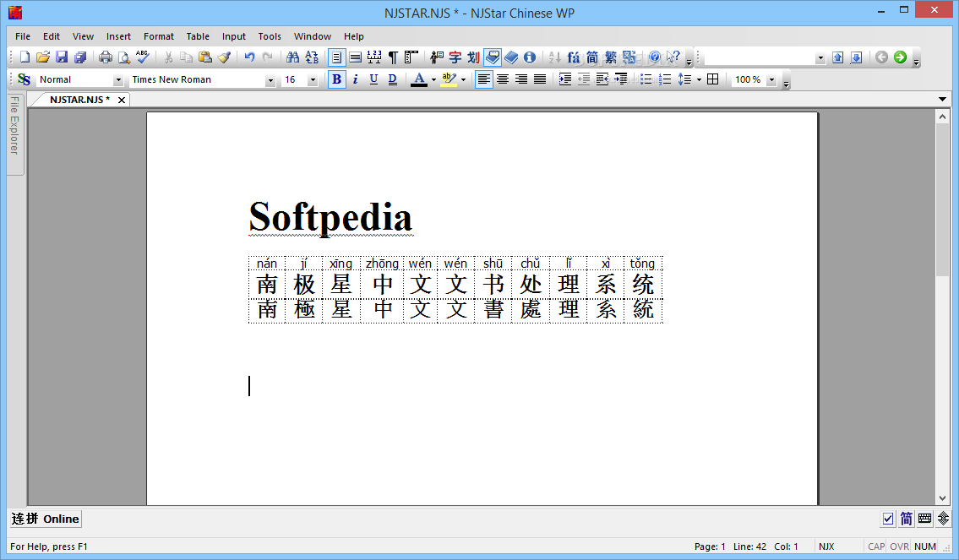The image size is (959, 560).
Task: Switch to the NJSTAR.NJS document tab
Action: click(x=79, y=100)
